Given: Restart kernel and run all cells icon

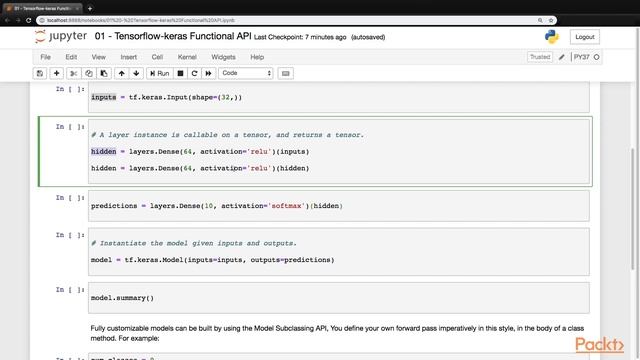Looking at the screenshot, I should pos(209,73).
